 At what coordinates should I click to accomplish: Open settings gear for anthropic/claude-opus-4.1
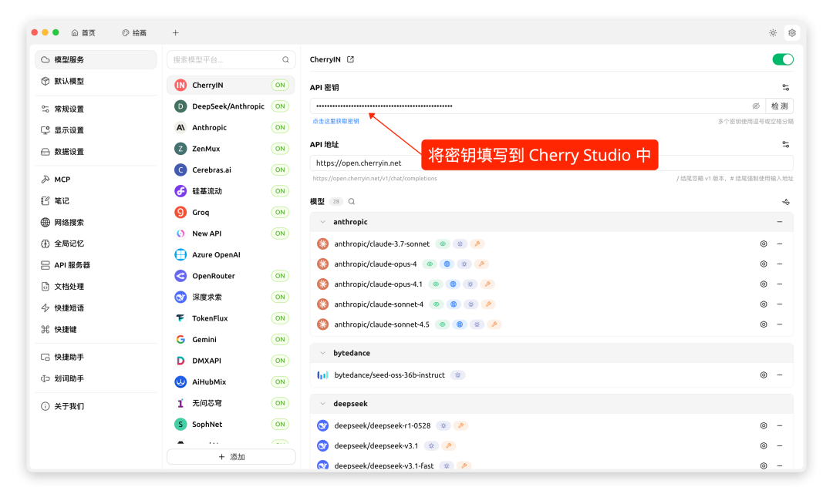tap(764, 284)
